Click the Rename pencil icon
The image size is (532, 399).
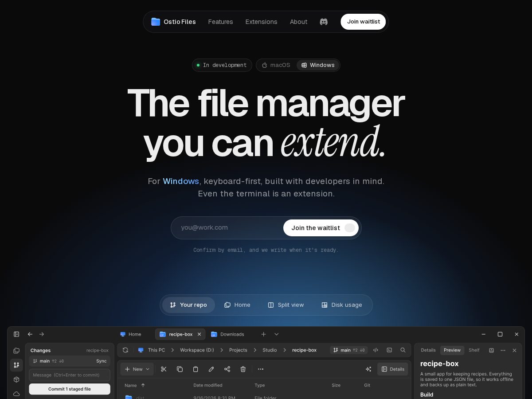click(x=211, y=369)
